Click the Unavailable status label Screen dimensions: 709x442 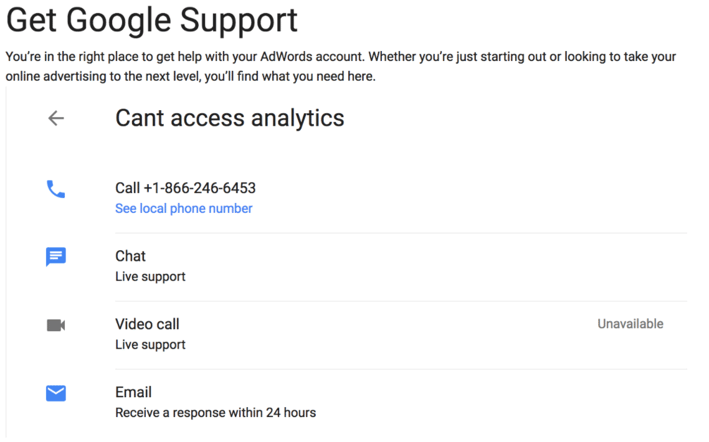click(630, 324)
